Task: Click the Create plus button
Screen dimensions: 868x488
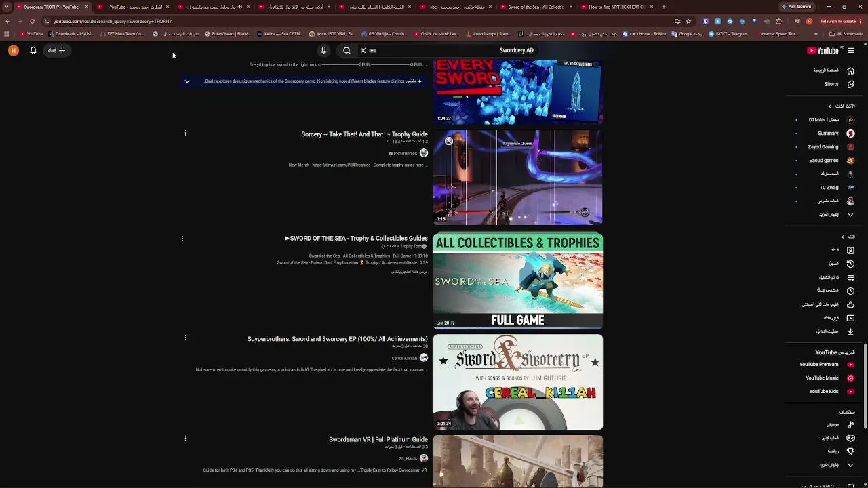Action: pyautogui.click(x=57, y=50)
